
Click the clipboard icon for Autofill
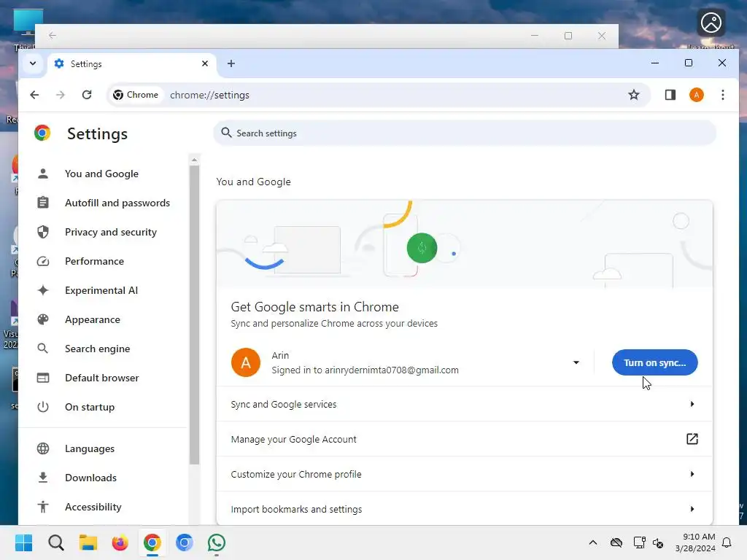[43, 203]
